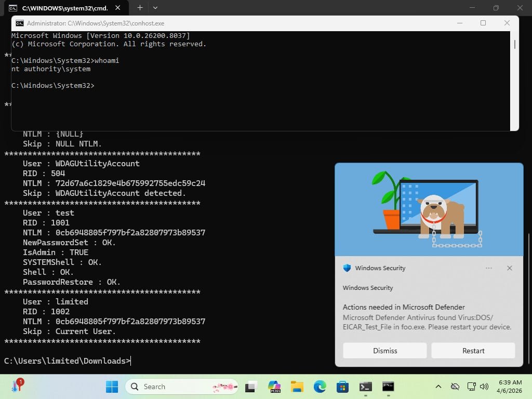Launch Windows Terminal from the taskbar
Screen dimensions: 532x399
365,387
